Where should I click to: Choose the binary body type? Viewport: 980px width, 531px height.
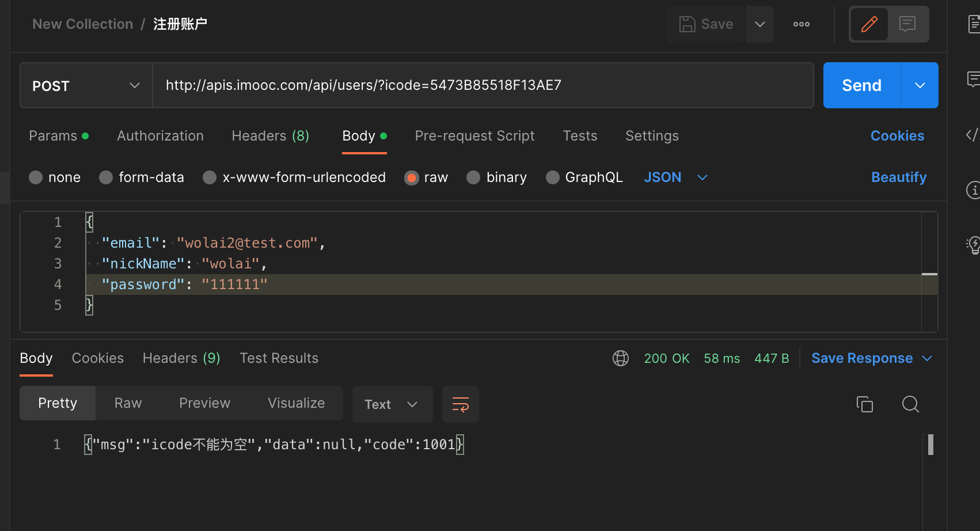[473, 177]
